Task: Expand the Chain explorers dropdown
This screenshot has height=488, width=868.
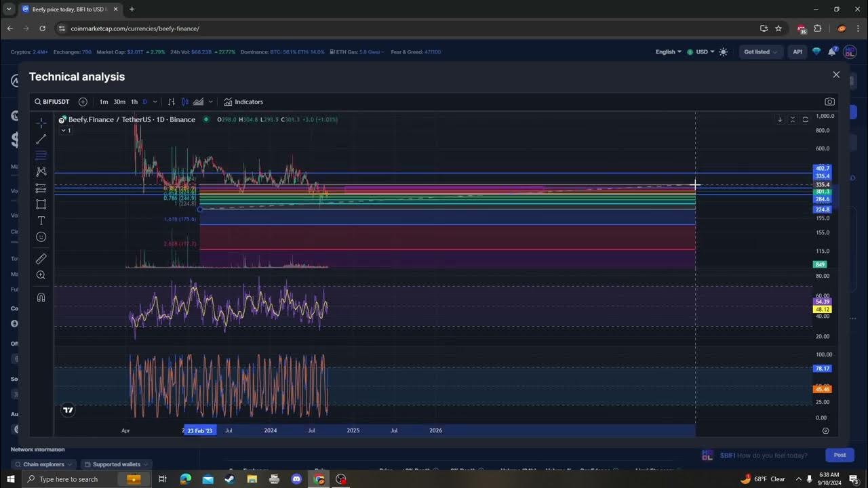Action: pyautogui.click(x=44, y=464)
